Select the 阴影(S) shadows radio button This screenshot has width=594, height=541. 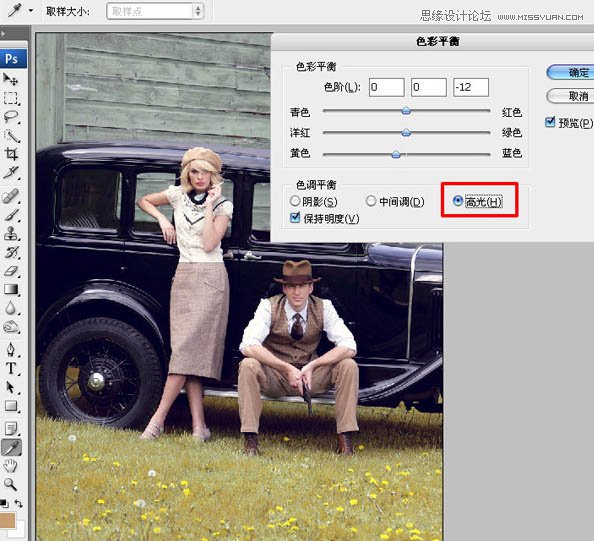click(x=295, y=201)
